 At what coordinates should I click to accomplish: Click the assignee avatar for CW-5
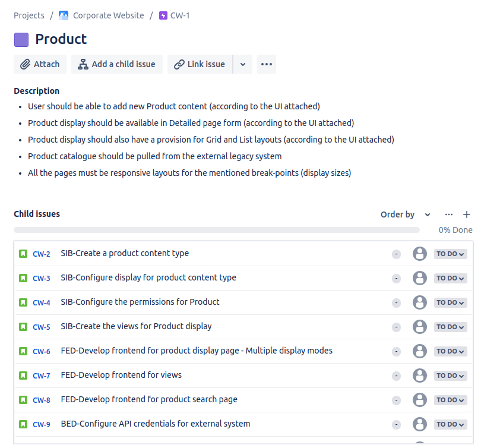pyautogui.click(x=420, y=327)
